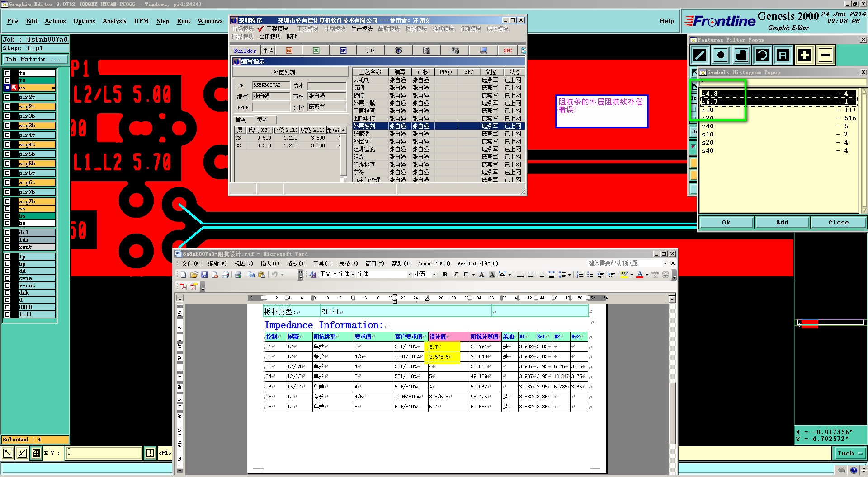Click Add in the Symbols Histogram popup

pyautogui.click(x=782, y=222)
